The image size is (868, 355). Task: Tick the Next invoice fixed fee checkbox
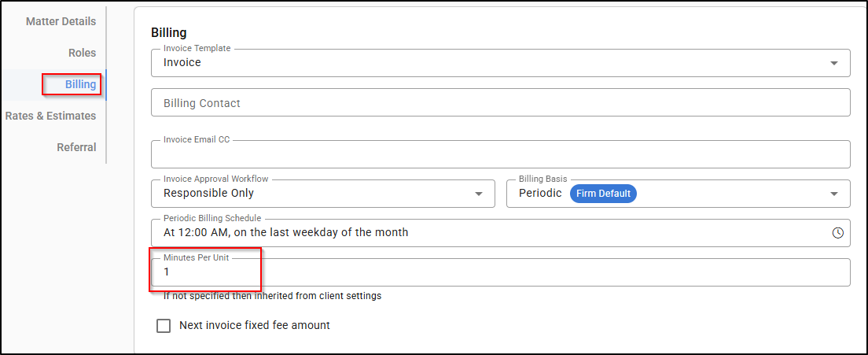[164, 325]
